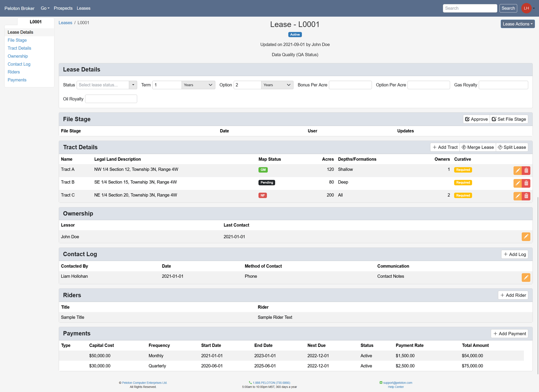Click Split Lease button

512,147
